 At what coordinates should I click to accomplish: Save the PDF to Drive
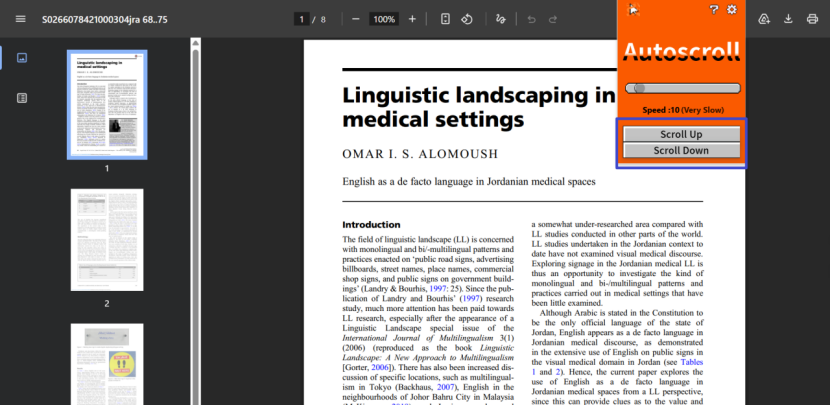(764, 20)
